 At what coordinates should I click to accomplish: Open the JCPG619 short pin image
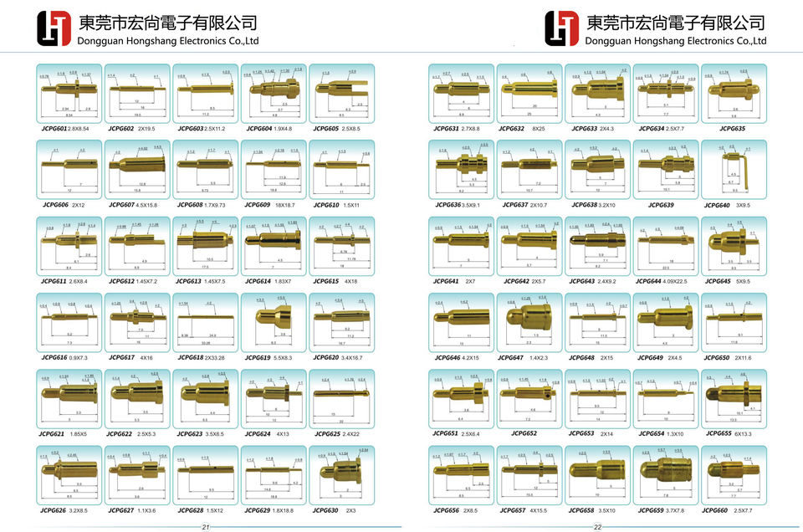point(274,323)
